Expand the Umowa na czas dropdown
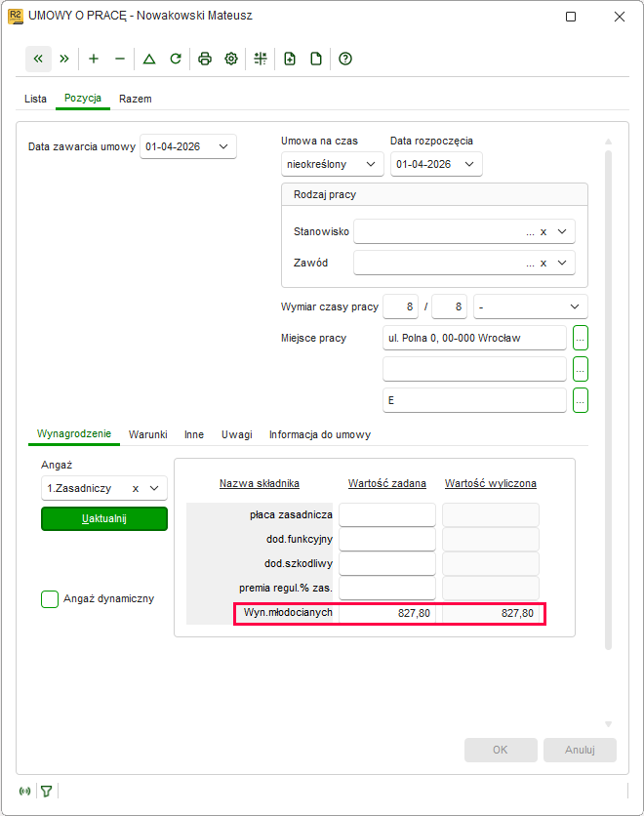The height and width of the screenshot is (816, 644). 371,164
